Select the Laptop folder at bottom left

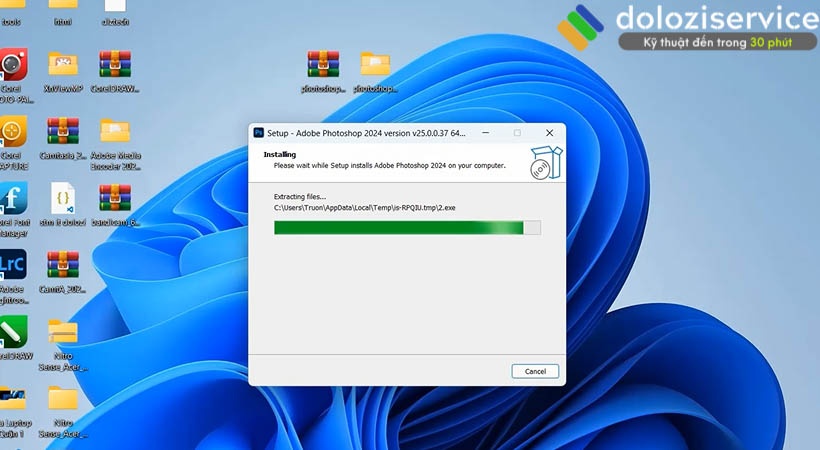pyautogui.click(x=13, y=398)
